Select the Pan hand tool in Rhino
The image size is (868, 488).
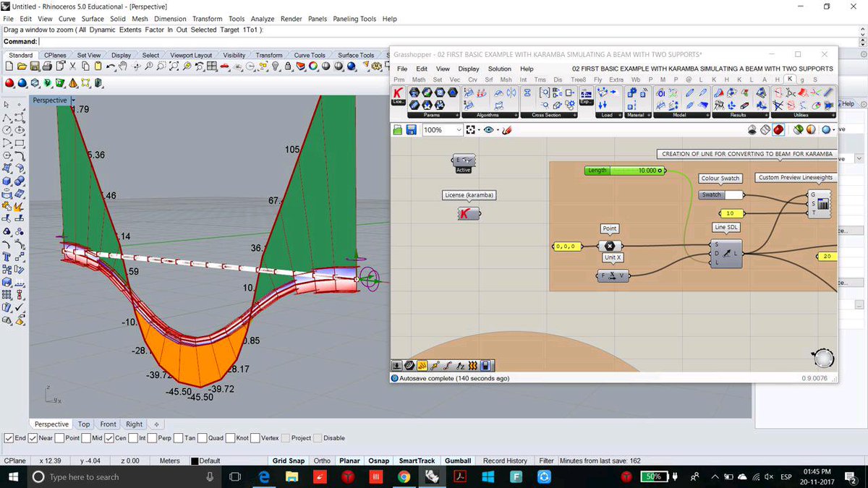coord(123,66)
